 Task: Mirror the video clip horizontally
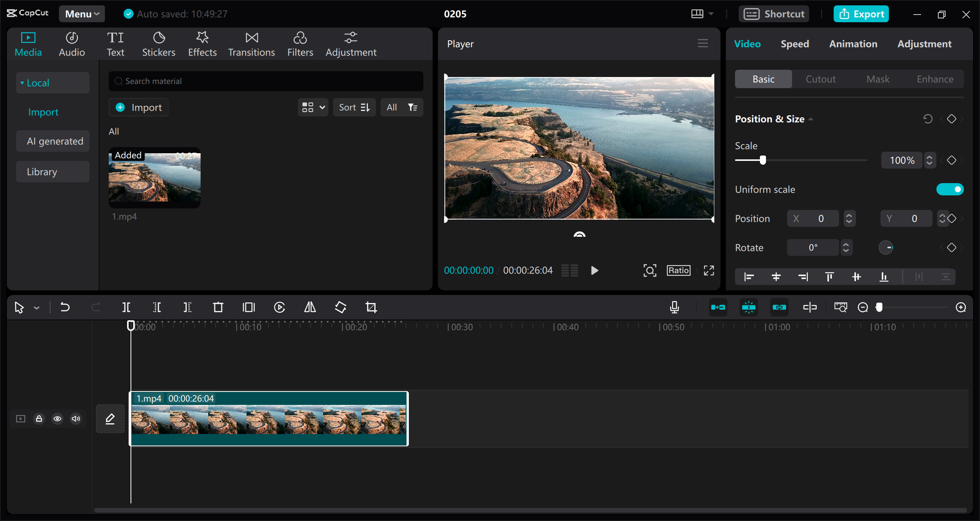tap(309, 307)
